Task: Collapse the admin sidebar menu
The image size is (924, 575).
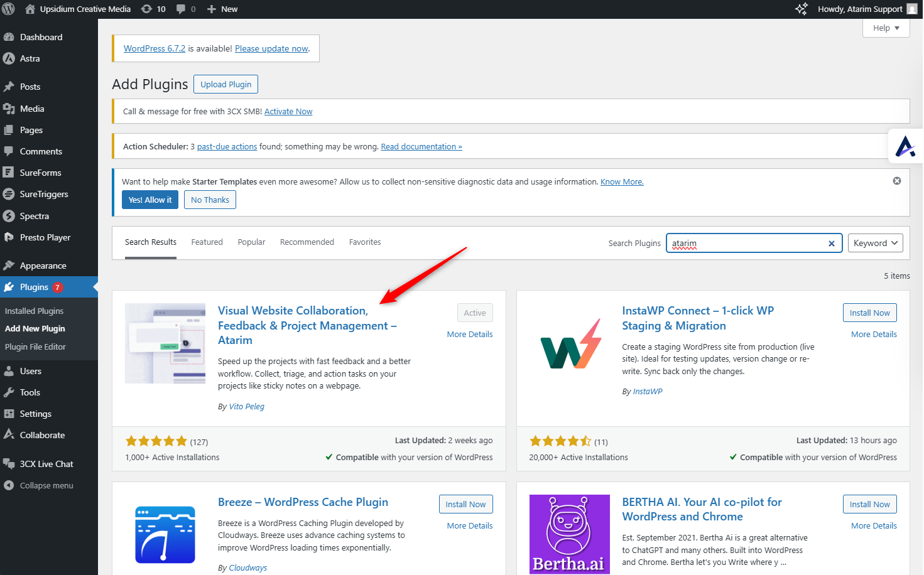Action: pyautogui.click(x=46, y=485)
